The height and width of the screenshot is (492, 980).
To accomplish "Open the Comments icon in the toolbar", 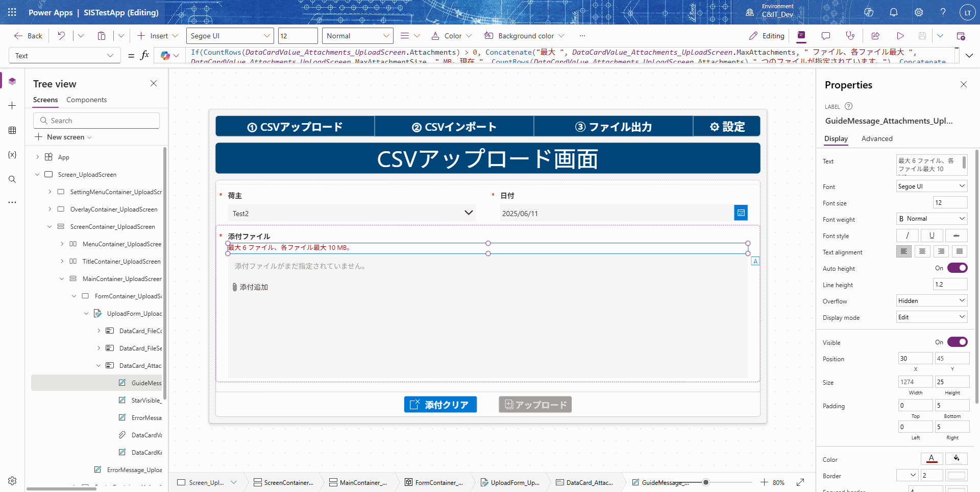I will click(x=825, y=36).
